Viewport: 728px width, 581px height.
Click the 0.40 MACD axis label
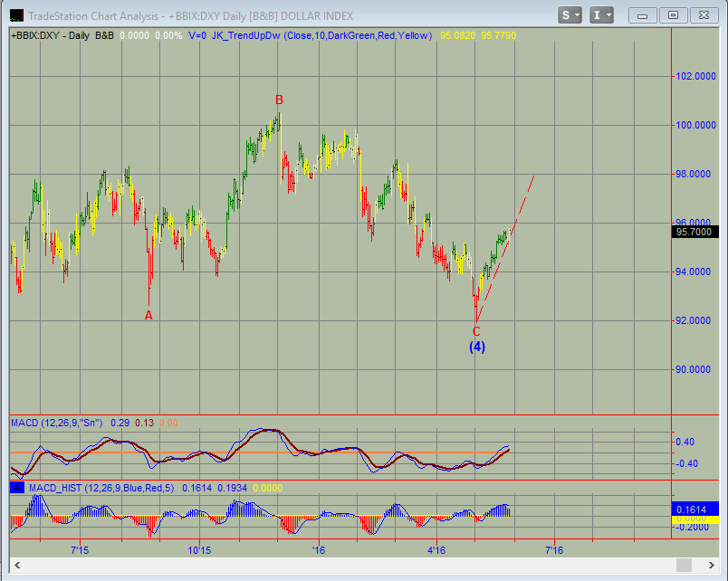685,442
